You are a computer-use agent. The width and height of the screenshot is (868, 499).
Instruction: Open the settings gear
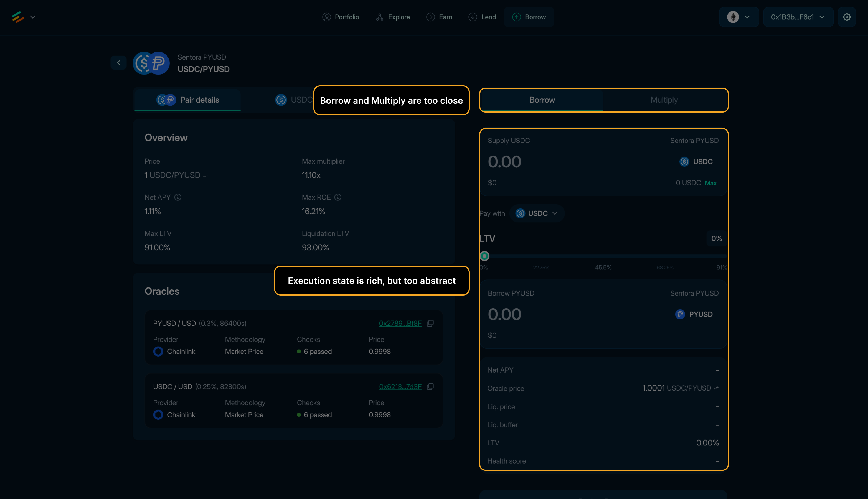pyautogui.click(x=847, y=17)
